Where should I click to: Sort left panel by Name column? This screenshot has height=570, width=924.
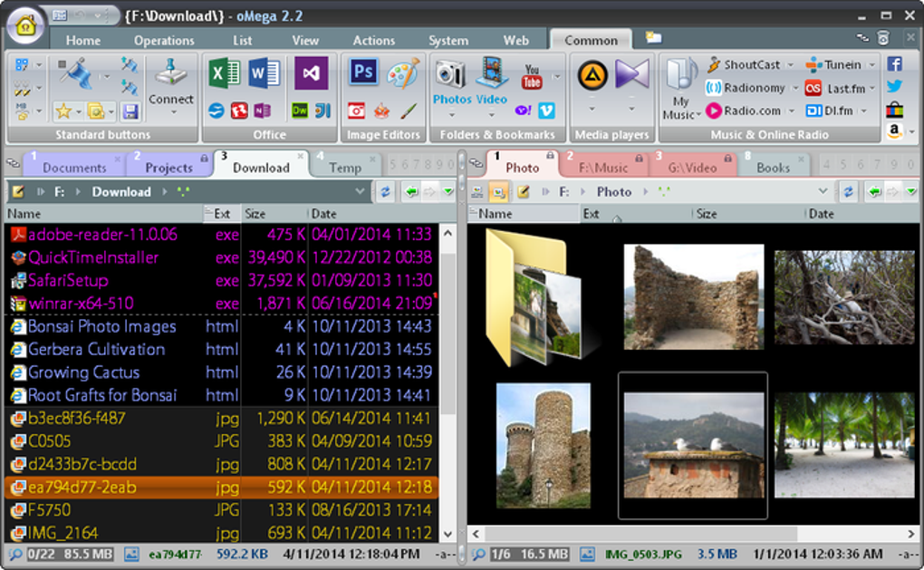[x=103, y=213]
